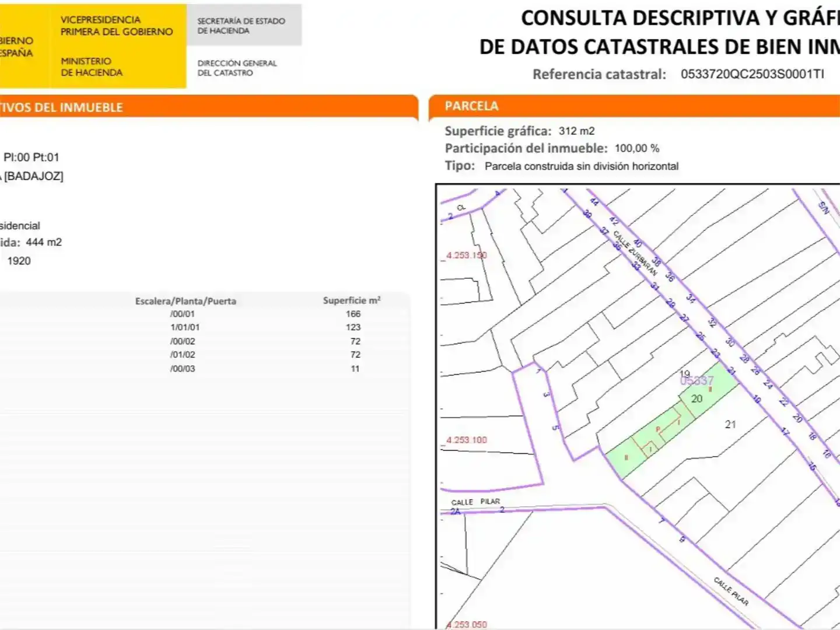This screenshot has width=840, height=630.
Task: Select the "Superficie gráfica:" label
Action: point(498,131)
